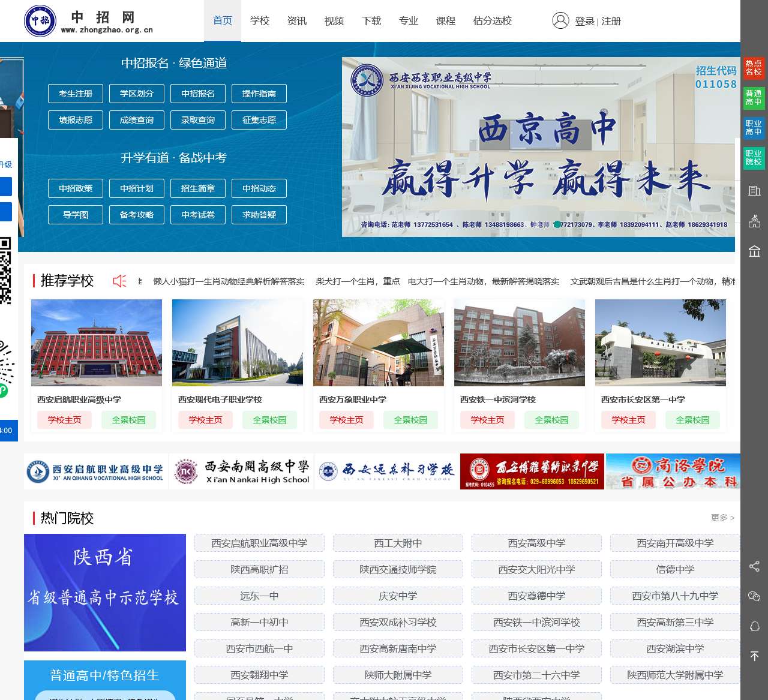Click the 求助答疑 button

(x=259, y=215)
